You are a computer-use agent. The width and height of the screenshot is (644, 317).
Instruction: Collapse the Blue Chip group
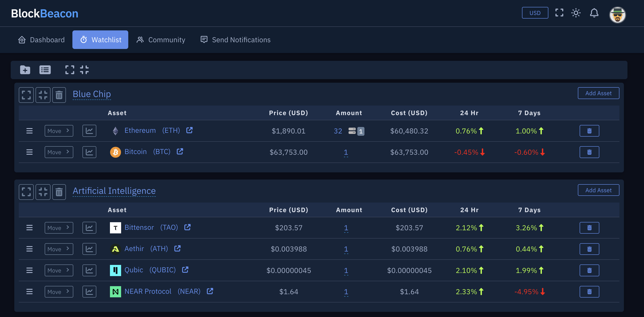point(43,95)
